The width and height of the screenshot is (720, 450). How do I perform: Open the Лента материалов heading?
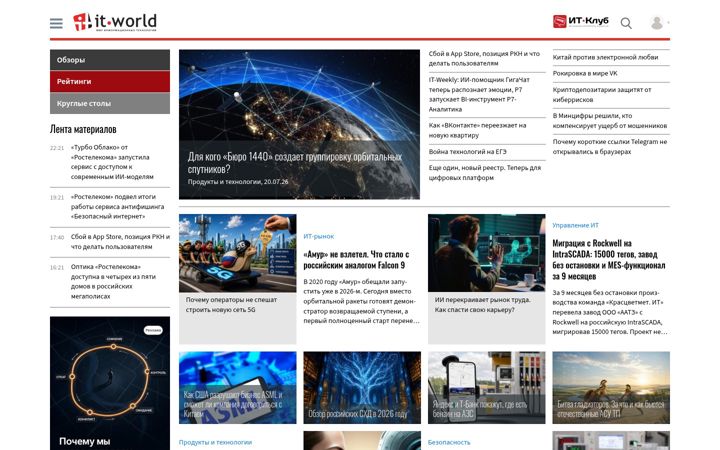coord(83,129)
